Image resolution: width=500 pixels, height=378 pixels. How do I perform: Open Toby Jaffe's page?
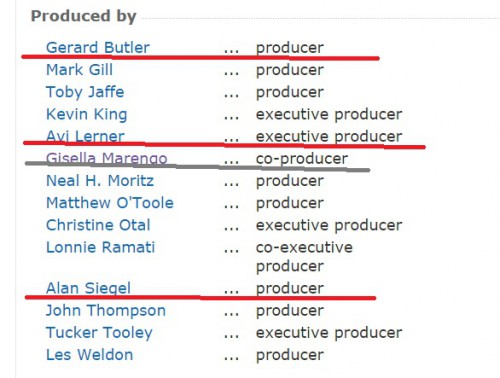85,92
